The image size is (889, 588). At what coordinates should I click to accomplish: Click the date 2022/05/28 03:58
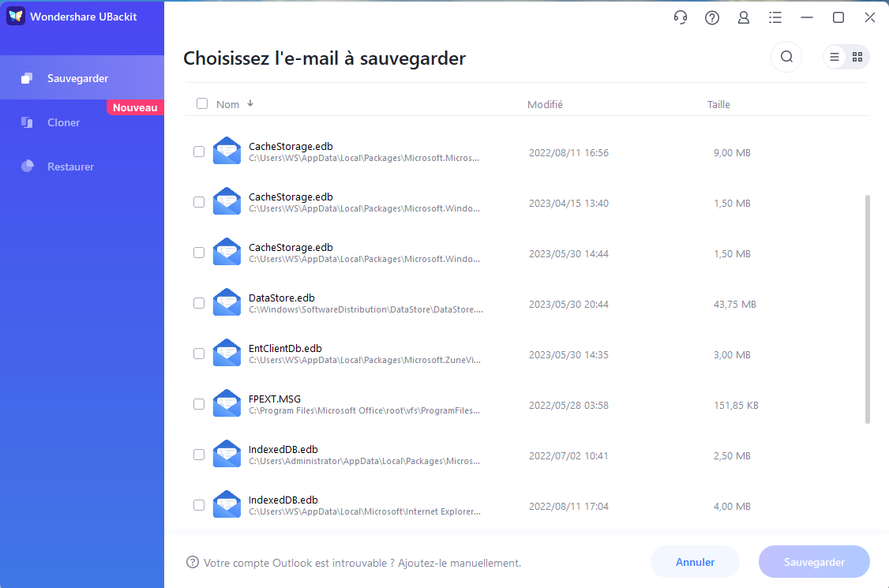click(568, 406)
